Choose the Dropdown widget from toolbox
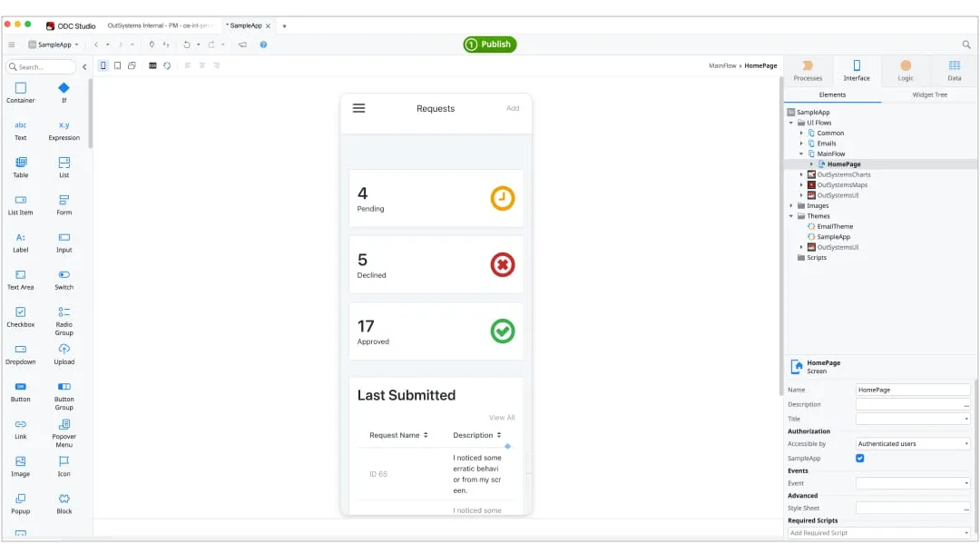 [x=20, y=350]
